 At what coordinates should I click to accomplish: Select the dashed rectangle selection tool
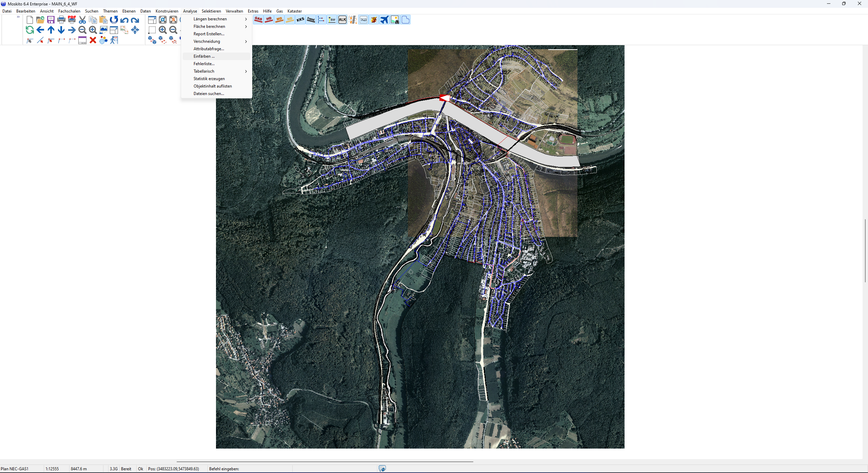click(x=152, y=30)
